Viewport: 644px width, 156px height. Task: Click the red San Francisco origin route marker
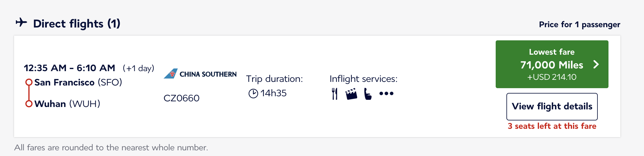pyautogui.click(x=29, y=82)
